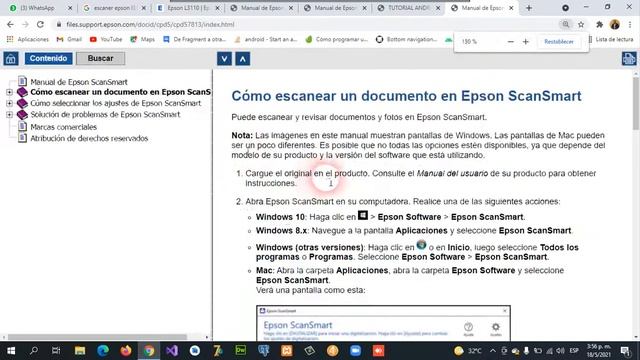Viewport: 640px width, 360px height.
Task: Reload the page
Action: (x=40, y=24)
